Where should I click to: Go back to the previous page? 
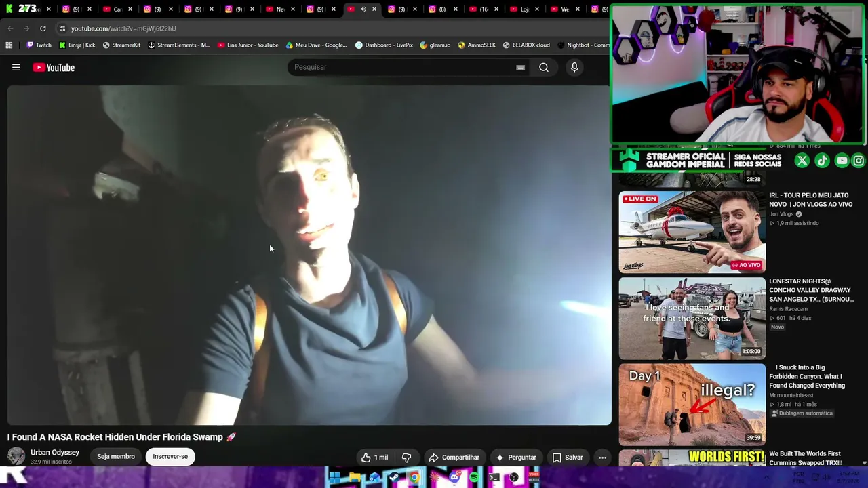tap(10, 28)
